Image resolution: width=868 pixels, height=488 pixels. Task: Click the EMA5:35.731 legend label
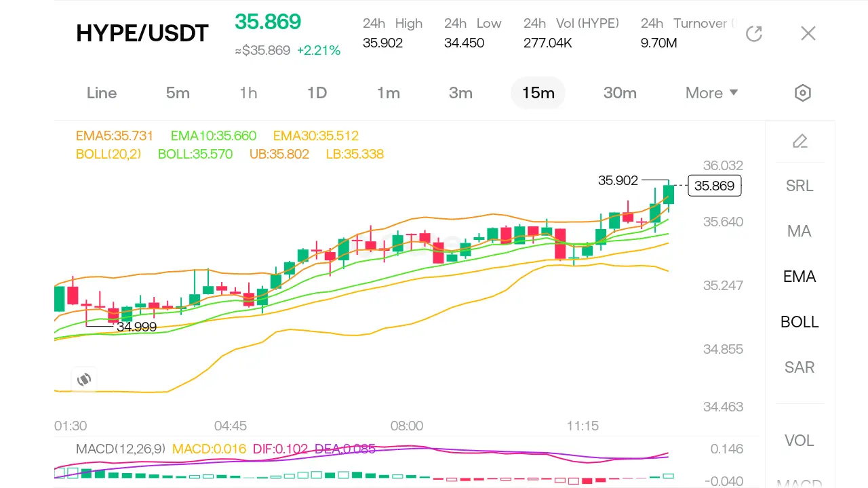click(115, 136)
